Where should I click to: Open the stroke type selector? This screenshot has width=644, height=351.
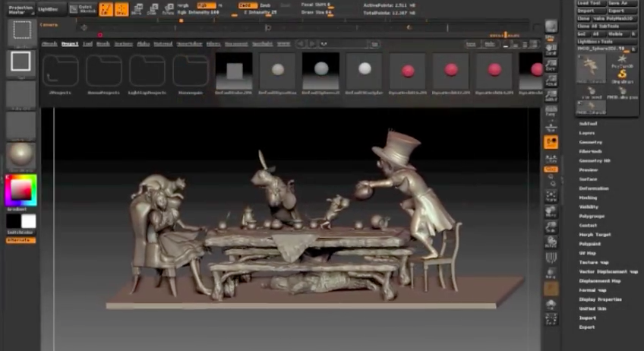click(x=21, y=62)
